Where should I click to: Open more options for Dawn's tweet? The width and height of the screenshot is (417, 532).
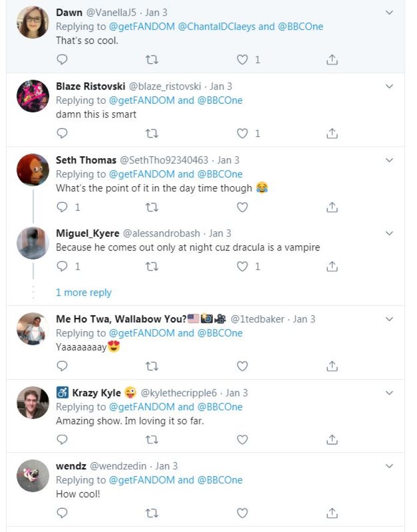pyautogui.click(x=390, y=13)
